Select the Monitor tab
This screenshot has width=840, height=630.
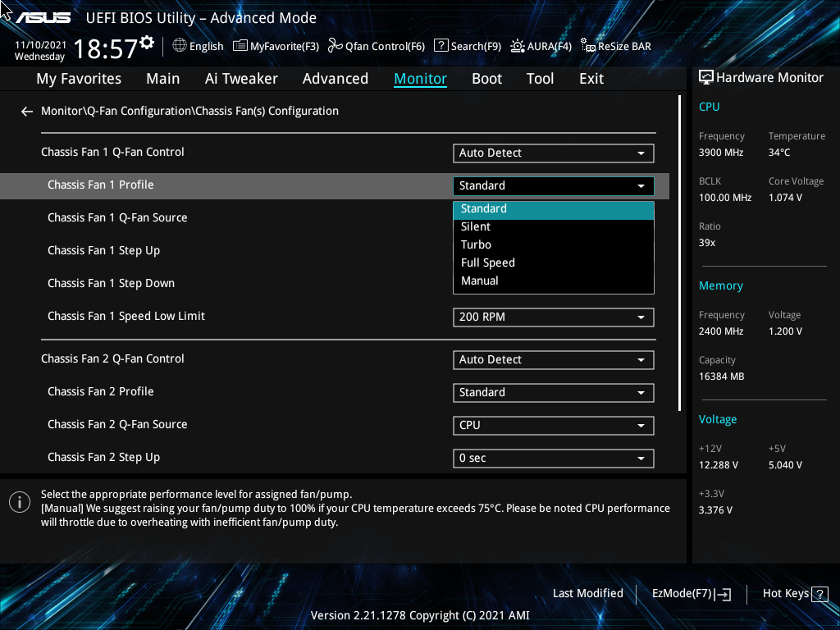click(421, 79)
